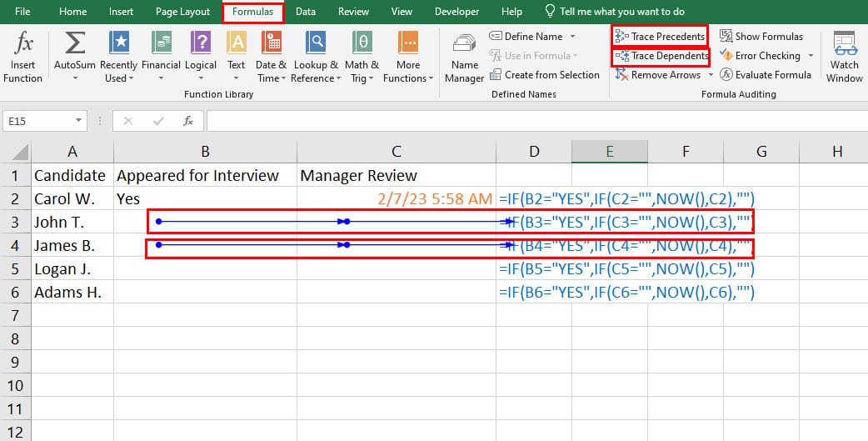Image resolution: width=868 pixels, height=441 pixels.
Task: Switch to the Insert tab
Action: pyautogui.click(x=122, y=12)
